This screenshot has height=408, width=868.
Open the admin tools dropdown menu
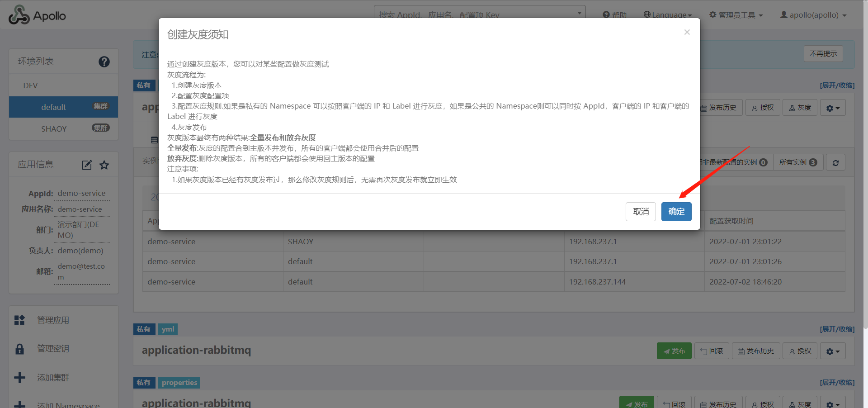736,15
